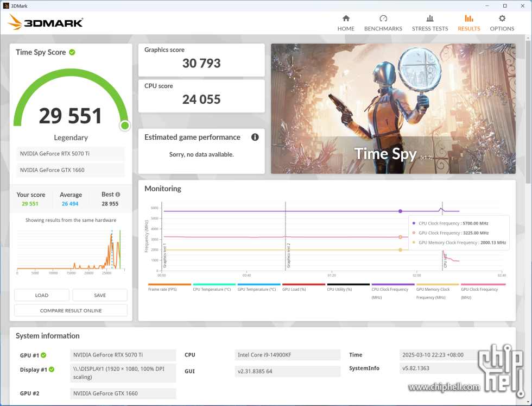Click the GPU #1 RTX 5070 Ti system field
Screen dimensions: 532x406
(x=123, y=355)
